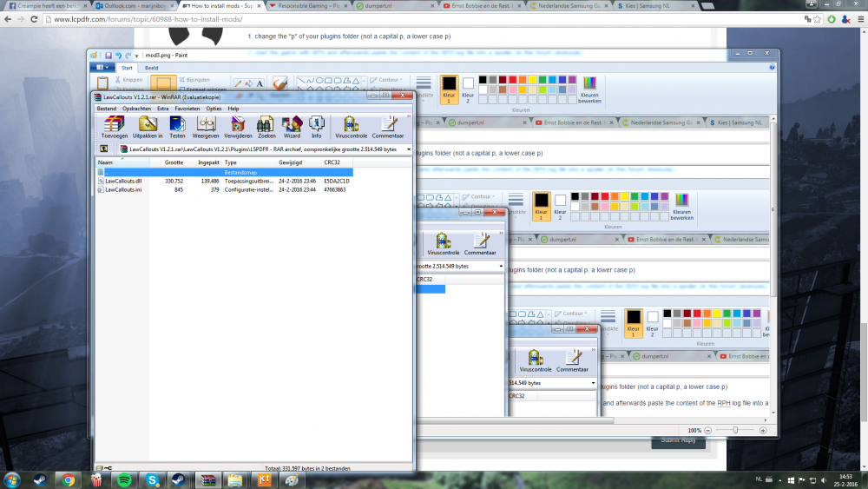
Task: Click Chrome address bar URL
Action: pyautogui.click(x=148, y=19)
